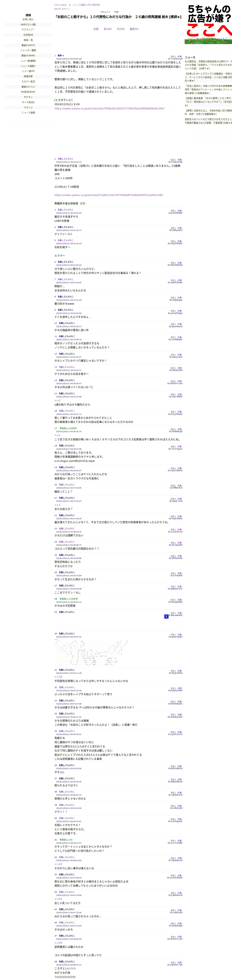This screenshot has width=232, height=980.
Task: Click ID:7uwVeLvp9 on post 1
Action: click(175, 59)
